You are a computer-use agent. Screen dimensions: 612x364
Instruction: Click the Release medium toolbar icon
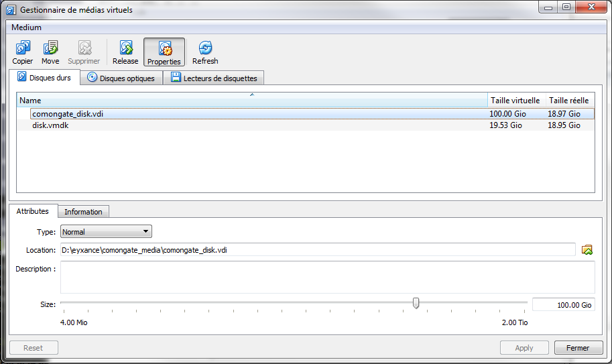pos(125,48)
